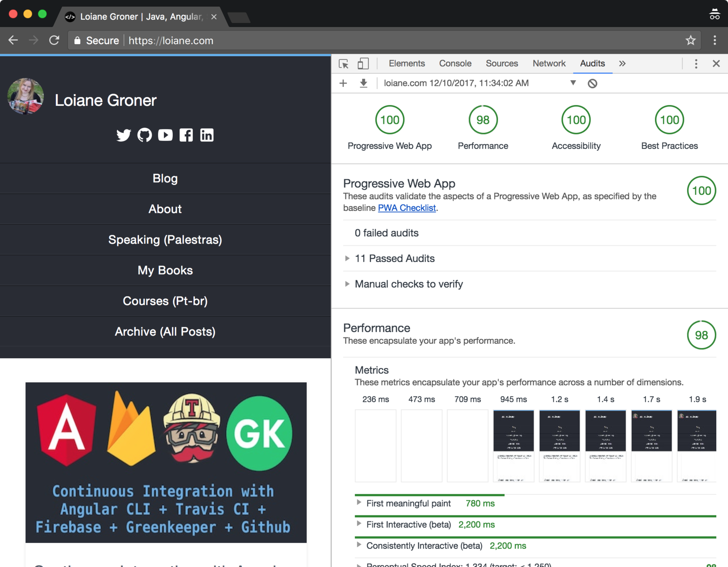Screen dimensions: 728x567
Task: Open Facebook page icon
Action: point(186,135)
